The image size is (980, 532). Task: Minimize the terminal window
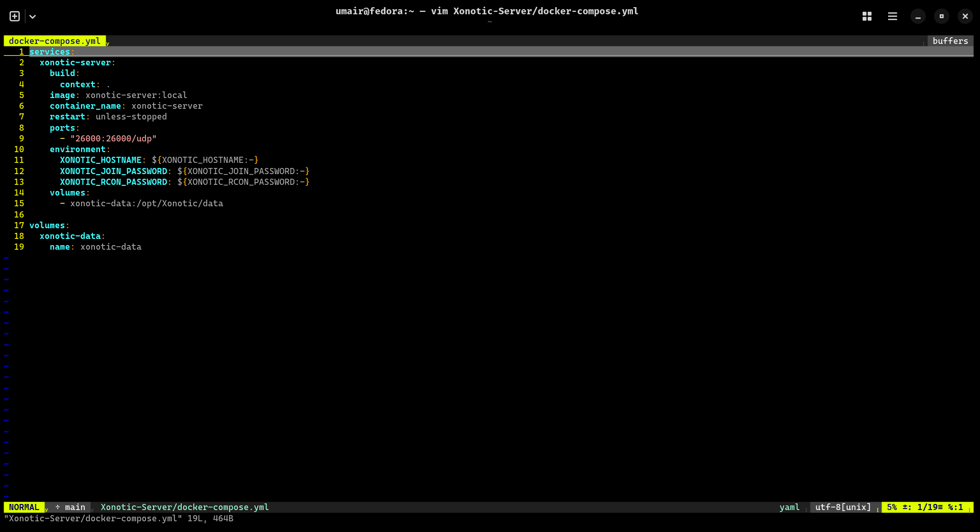[x=918, y=16]
